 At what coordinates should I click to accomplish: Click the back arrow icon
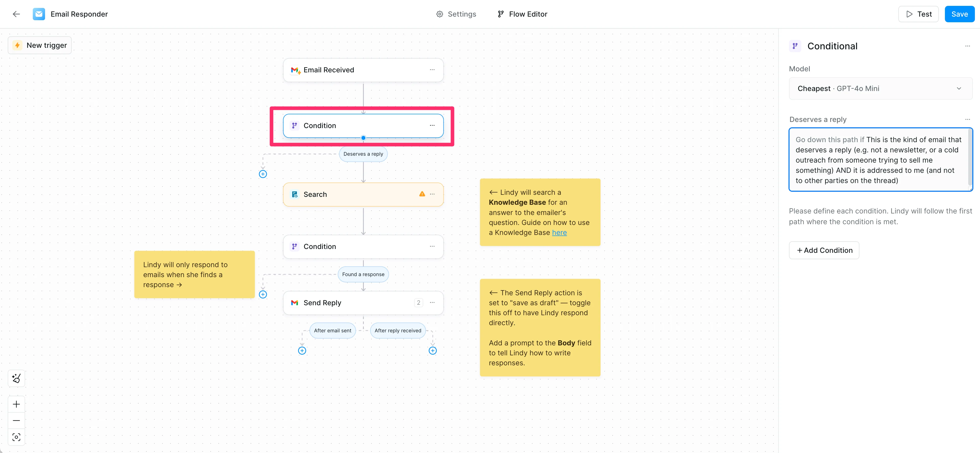click(x=16, y=14)
